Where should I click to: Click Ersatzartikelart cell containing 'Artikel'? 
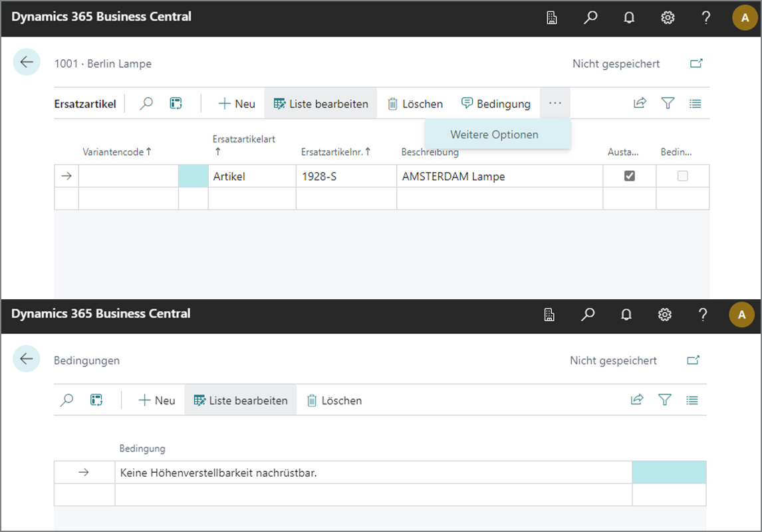[x=252, y=176]
